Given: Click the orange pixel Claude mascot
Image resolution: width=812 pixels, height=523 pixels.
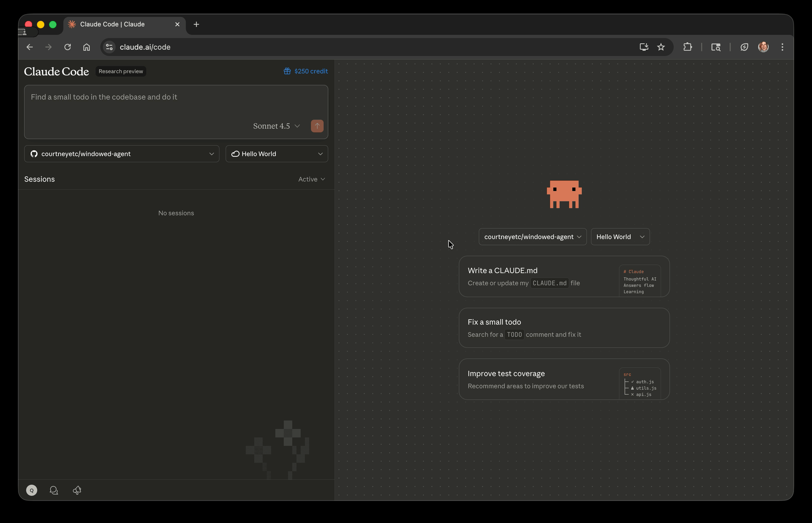Looking at the screenshot, I should pos(564,194).
